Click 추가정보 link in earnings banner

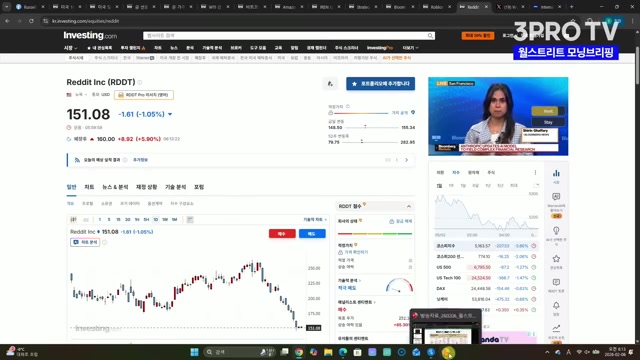(x=140, y=160)
